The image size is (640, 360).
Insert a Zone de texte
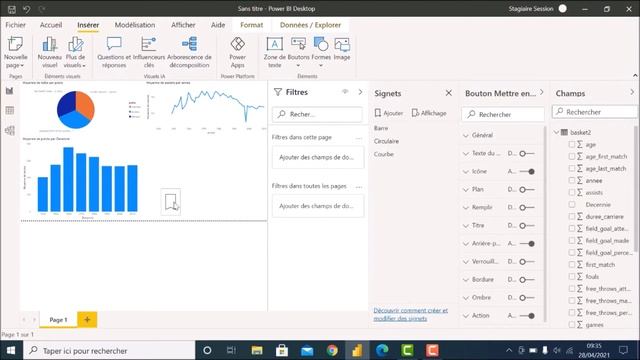click(x=275, y=52)
